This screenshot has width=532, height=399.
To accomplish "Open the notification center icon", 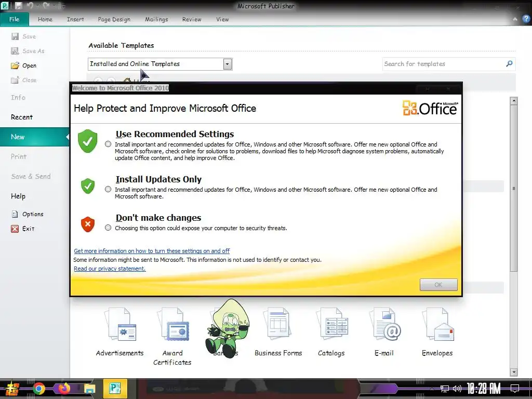I will point(515,389).
